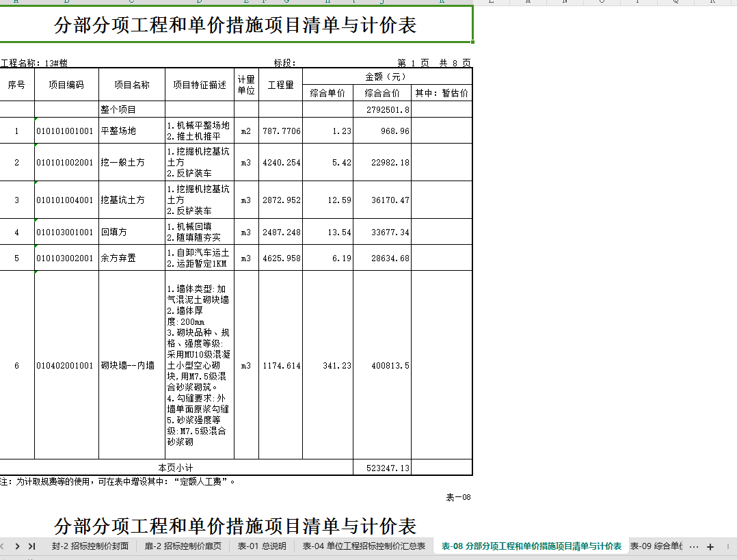Image resolution: width=737 pixels, height=560 pixels.
Task: Select the 标段: label cell
Action: pos(285,63)
